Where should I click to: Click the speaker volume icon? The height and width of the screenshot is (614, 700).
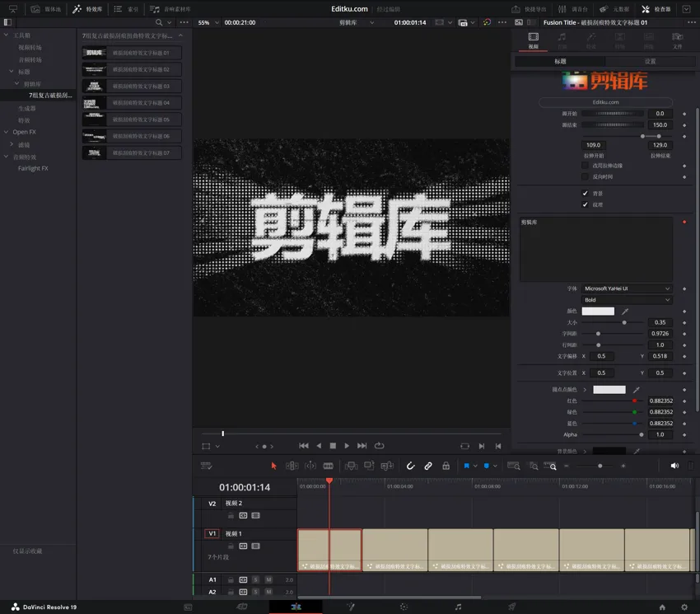674,466
